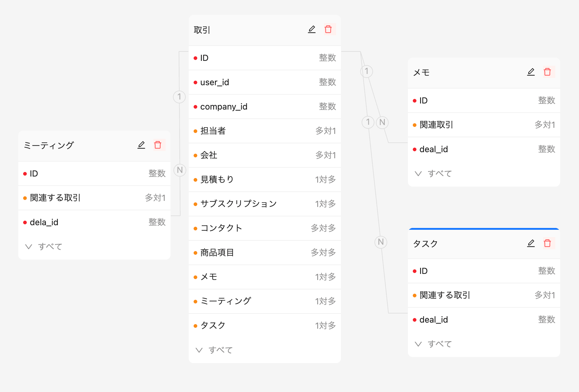Click edit pencil on ミーティング card
The image size is (579, 392).
[141, 145]
